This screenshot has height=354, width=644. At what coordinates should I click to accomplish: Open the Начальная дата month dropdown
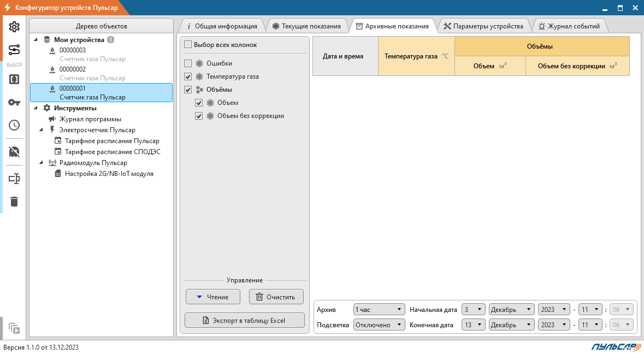(x=512, y=310)
